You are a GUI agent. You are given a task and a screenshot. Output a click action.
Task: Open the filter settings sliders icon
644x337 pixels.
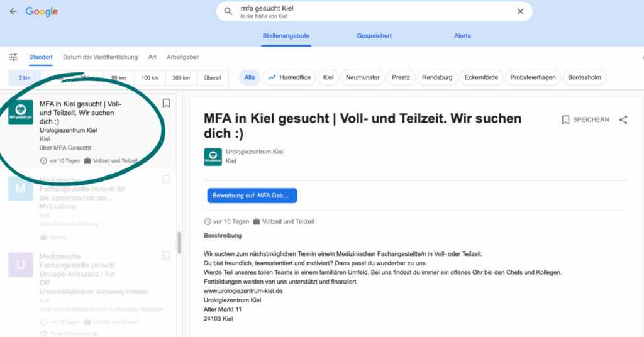click(x=13, y=57)
